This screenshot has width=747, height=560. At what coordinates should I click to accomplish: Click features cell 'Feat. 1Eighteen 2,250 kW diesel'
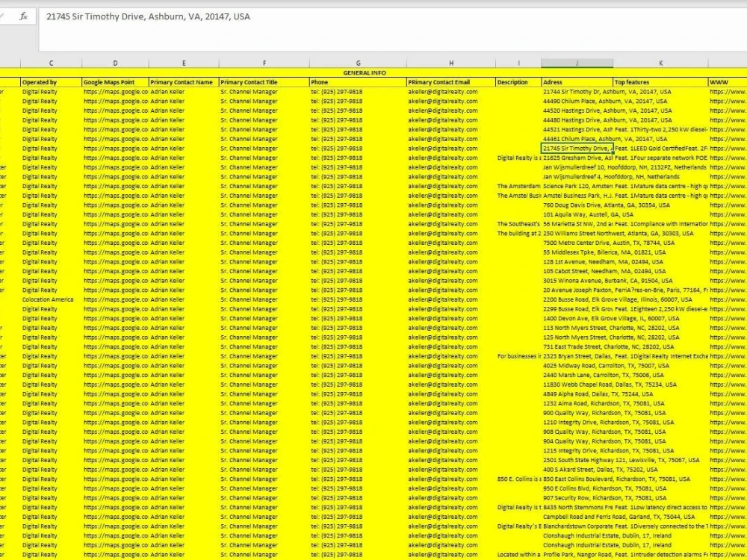click(661, 309)
